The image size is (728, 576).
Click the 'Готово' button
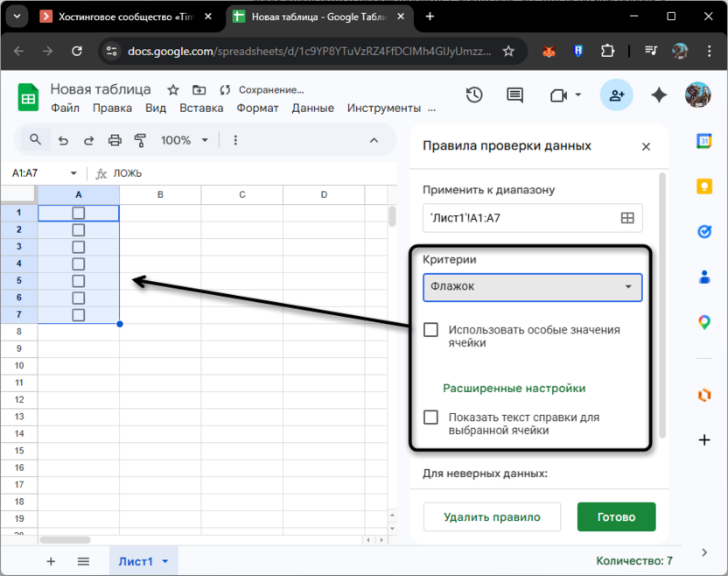tap(616, 516)
